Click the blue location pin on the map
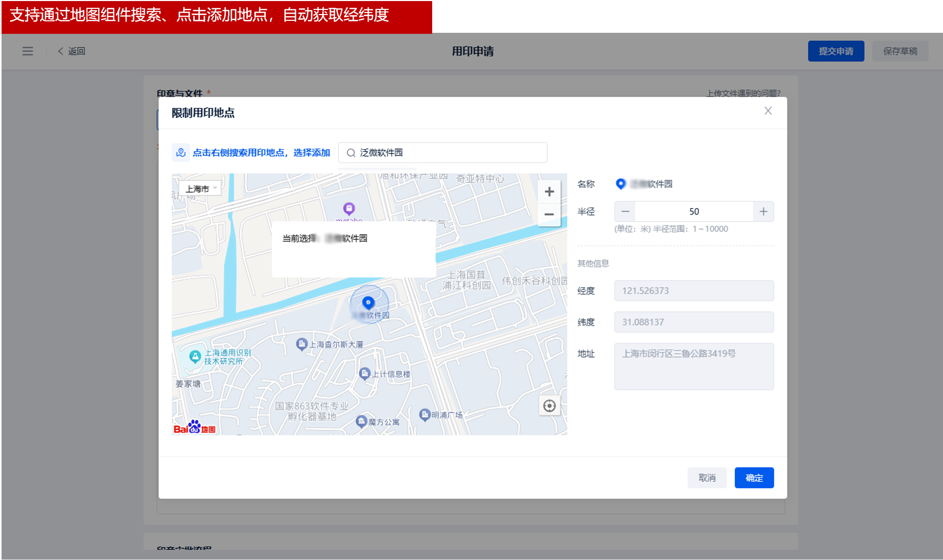The width and height of the screenshot is (943, 560). [x=368, y=302]
